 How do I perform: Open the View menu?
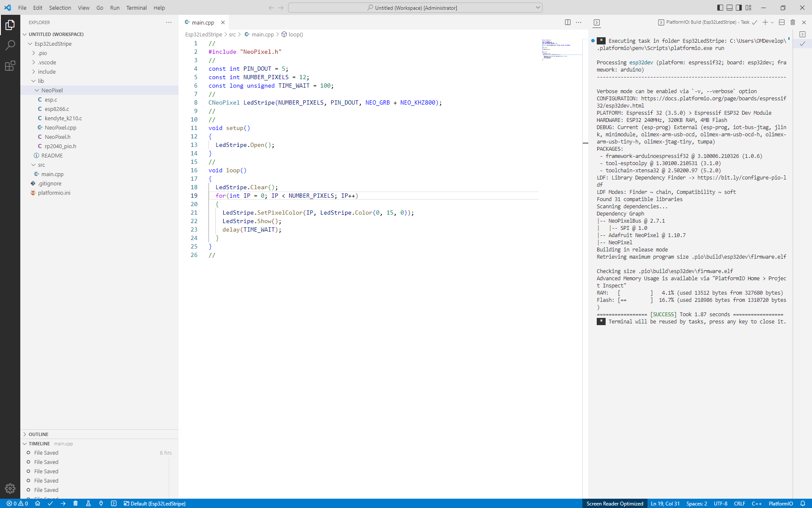point(84,8)
